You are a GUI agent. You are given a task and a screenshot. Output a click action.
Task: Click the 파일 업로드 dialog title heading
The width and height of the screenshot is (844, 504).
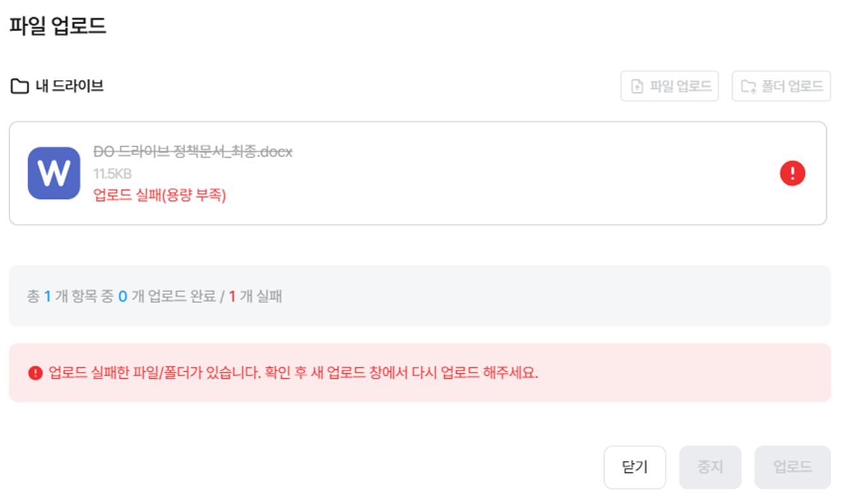57,26
